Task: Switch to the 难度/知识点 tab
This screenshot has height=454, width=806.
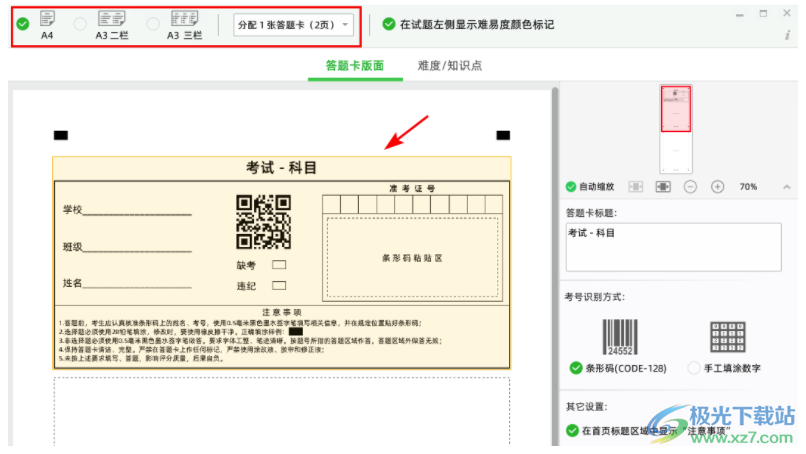Action: coord(450,65)
